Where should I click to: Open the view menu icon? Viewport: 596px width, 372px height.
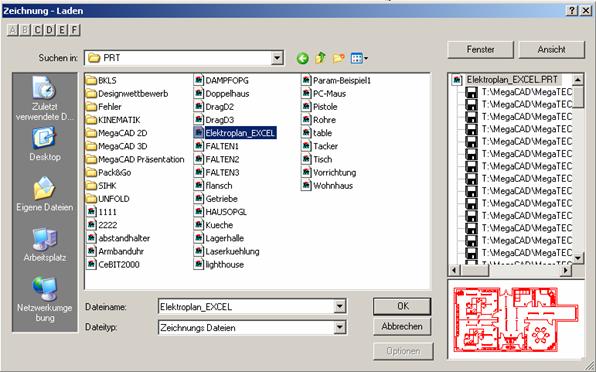359,58
